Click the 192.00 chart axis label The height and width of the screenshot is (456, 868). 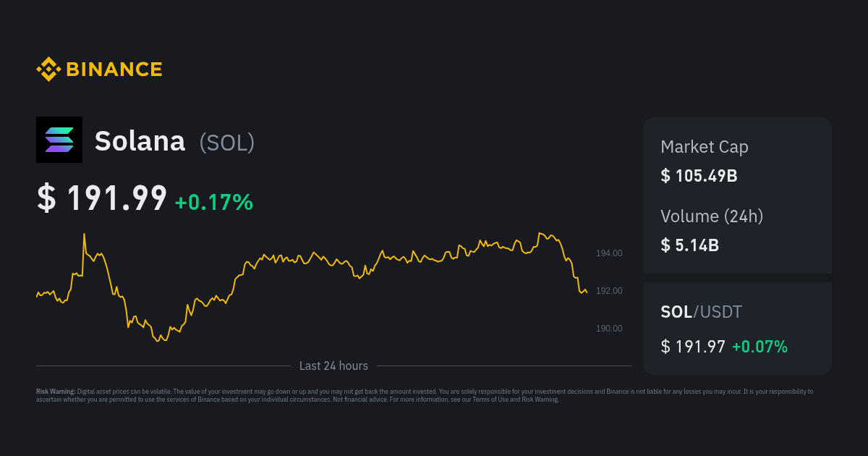pyautogui.click(x=609, y=291)
